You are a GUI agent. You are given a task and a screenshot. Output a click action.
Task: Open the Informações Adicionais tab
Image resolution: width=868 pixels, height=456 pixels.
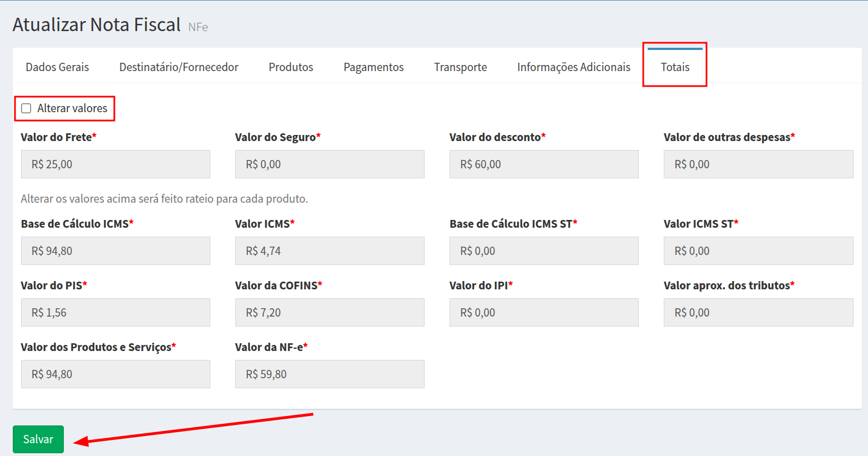pos(573,67)
